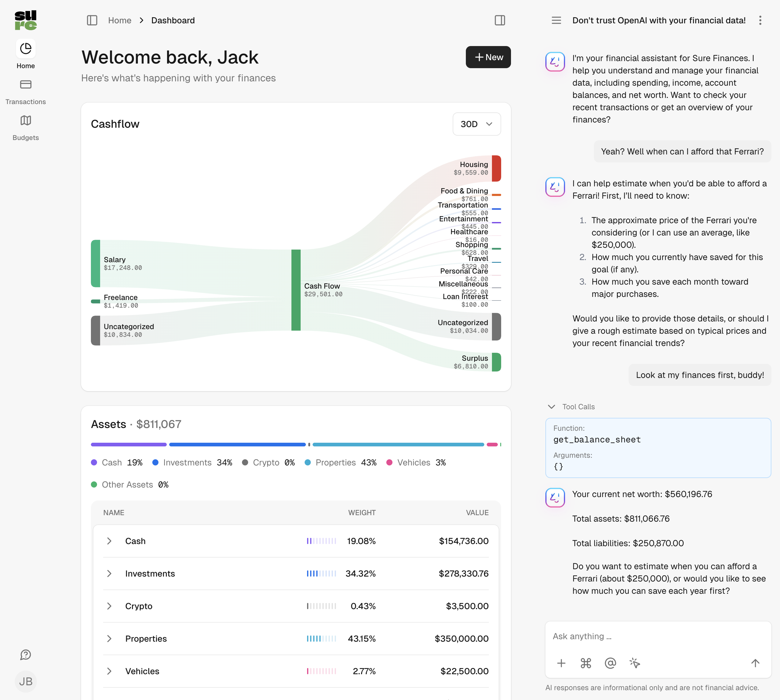
Task: Click the sparkle cursor icon in chat
Action: point(635,663)
